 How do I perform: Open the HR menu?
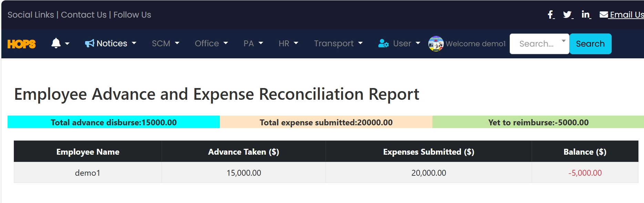(288, 43)
